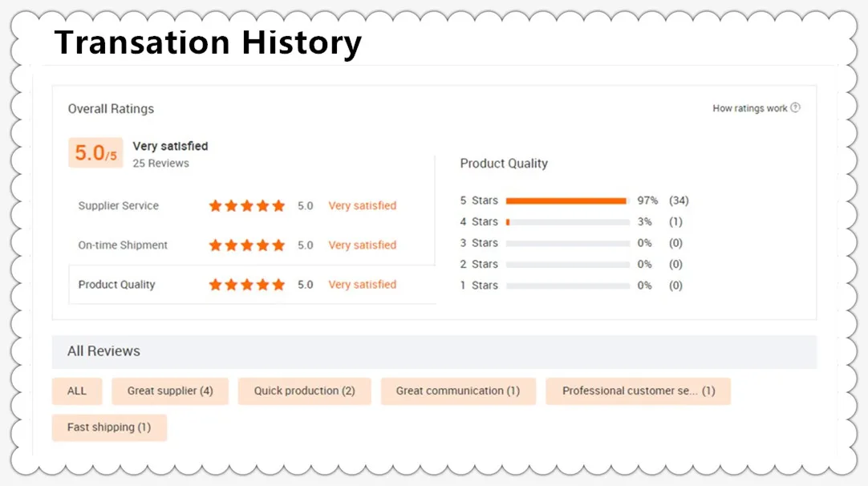The image size is (868, 486).
Task: Select the Great communication filter tag
Action: (457, 391)
